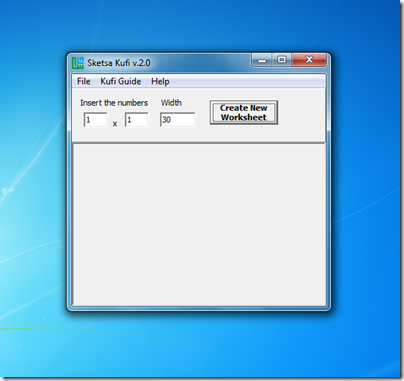Click the 'Width' label text
Image resolution: width=404 pixels, height=381 pixels.
point(171,103)
